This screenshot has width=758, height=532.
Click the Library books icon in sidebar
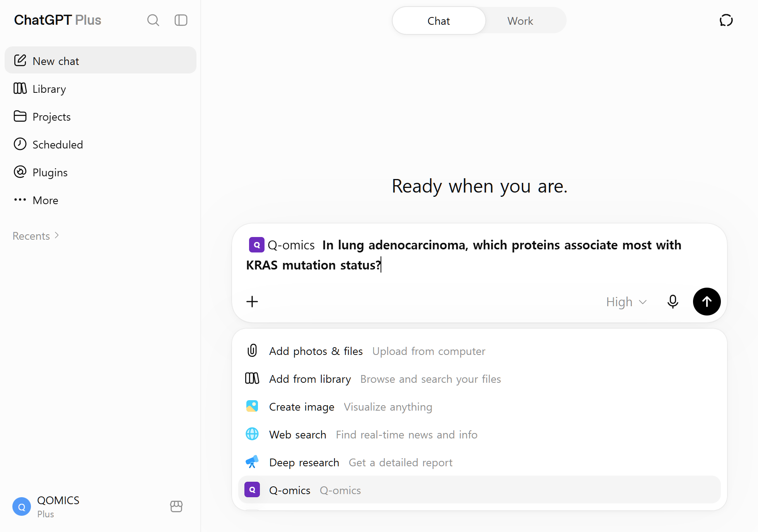tap(20, 89)
